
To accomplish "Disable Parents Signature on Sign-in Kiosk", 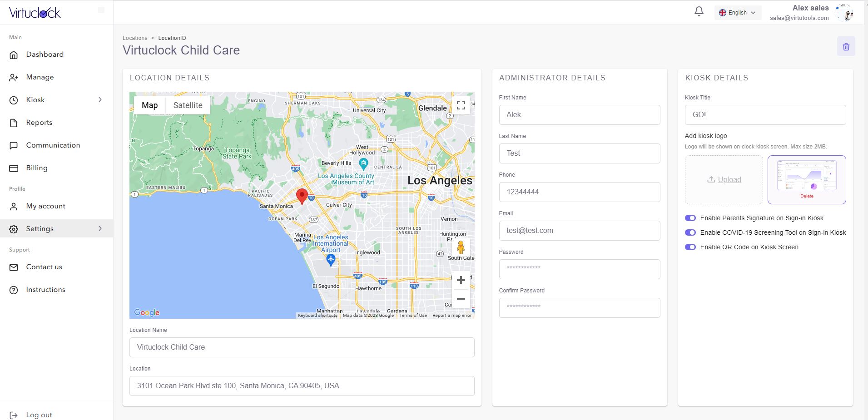I will (x=690, y=218).
